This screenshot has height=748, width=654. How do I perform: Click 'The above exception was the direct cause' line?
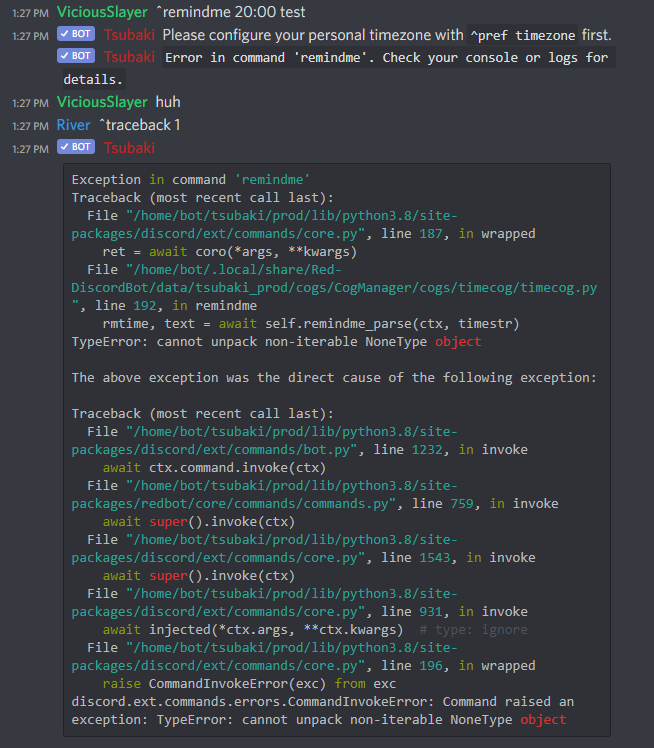coord(334,378)
